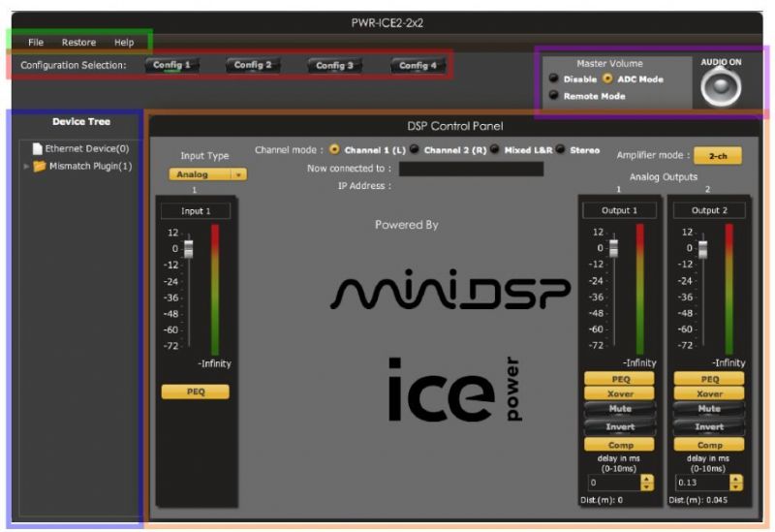This screenshot has width=775, height=532.
Task: Click the Output 2 gain fader
Action: pyautogui.click(x=703, y=248)
